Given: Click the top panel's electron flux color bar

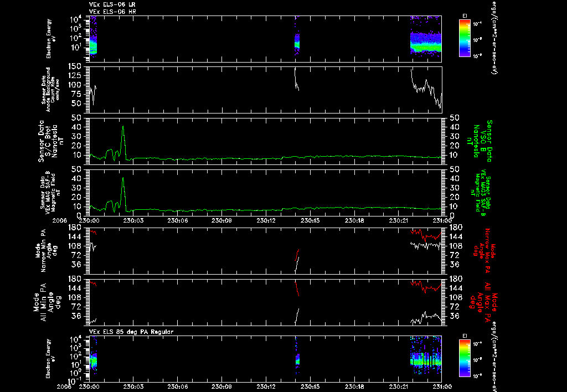Looking at the screenshot, I should 465,38.
